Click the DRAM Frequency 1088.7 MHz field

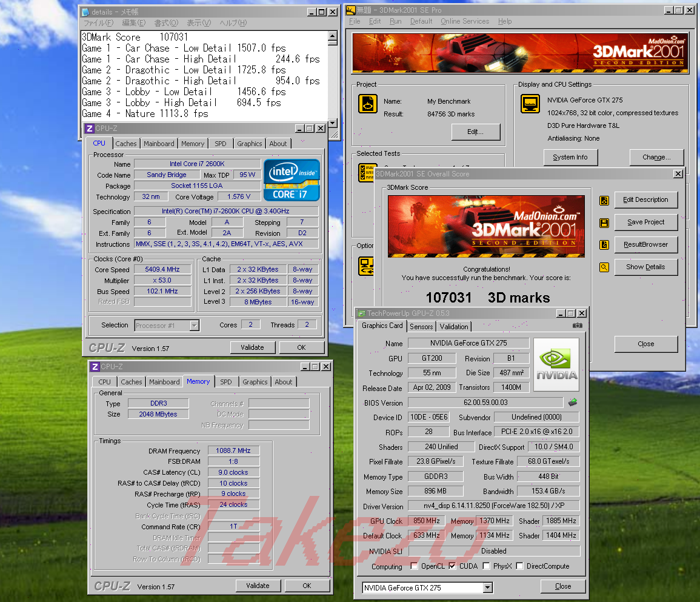[x=233, y=450]
